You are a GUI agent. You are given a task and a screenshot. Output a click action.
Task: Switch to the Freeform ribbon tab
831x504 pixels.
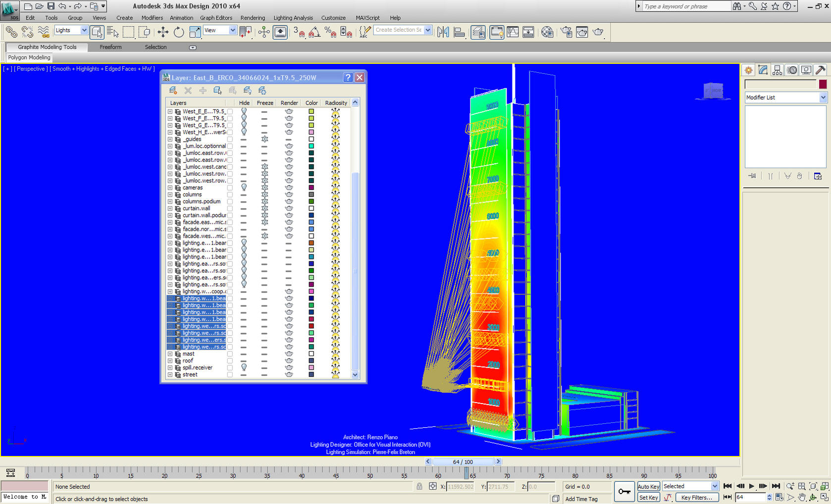click(110, 47)
